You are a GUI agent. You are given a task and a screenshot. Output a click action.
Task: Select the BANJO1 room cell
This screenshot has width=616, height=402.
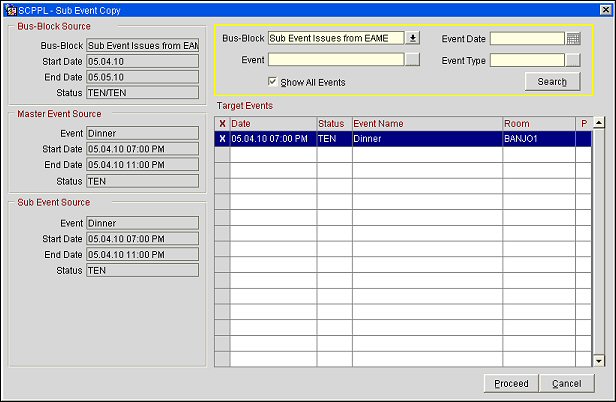539,139
